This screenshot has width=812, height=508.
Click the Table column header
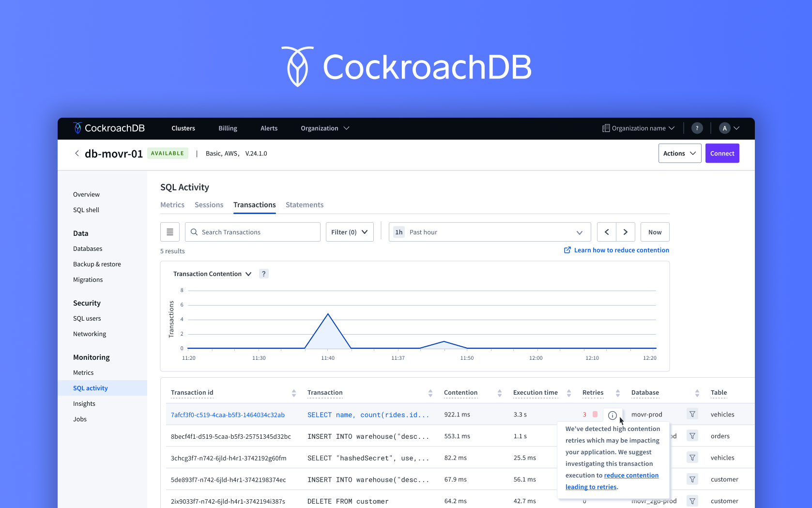click(x=719, y=393)
